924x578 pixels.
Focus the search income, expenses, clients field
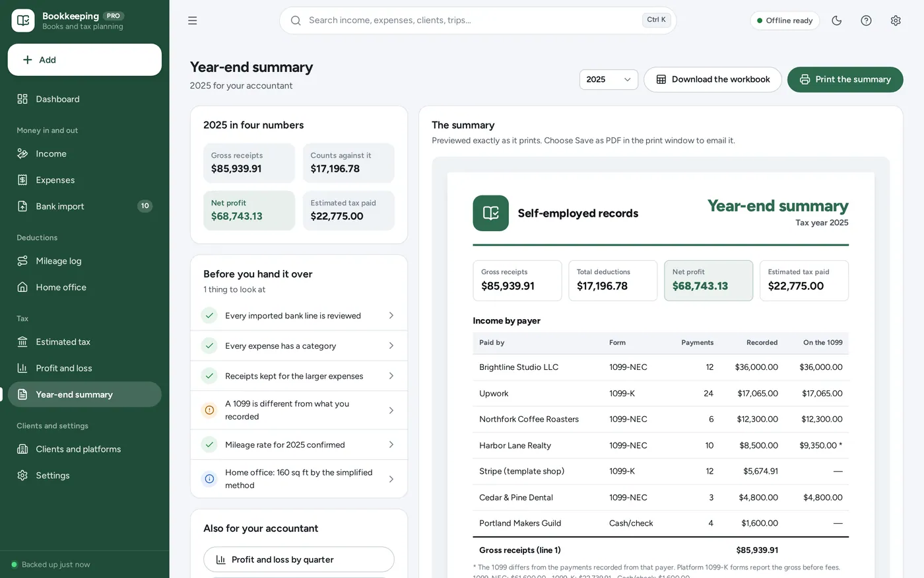coord(478,20)
